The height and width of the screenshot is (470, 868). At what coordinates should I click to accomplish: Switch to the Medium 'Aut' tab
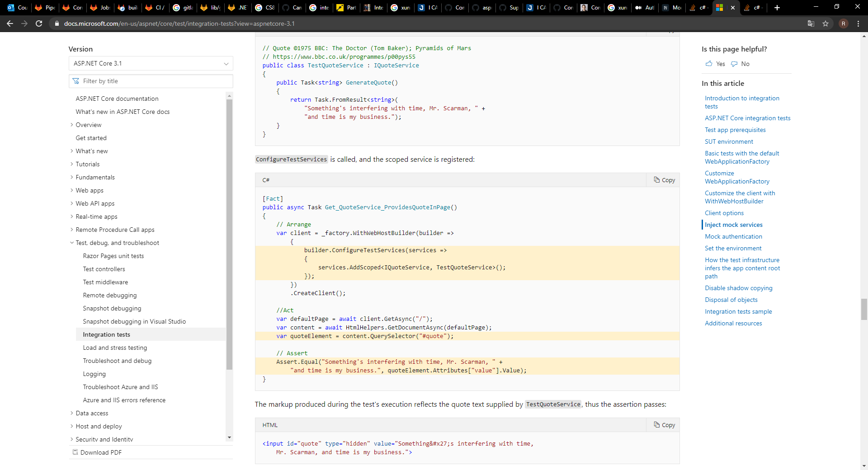click(x=645, y=7)
